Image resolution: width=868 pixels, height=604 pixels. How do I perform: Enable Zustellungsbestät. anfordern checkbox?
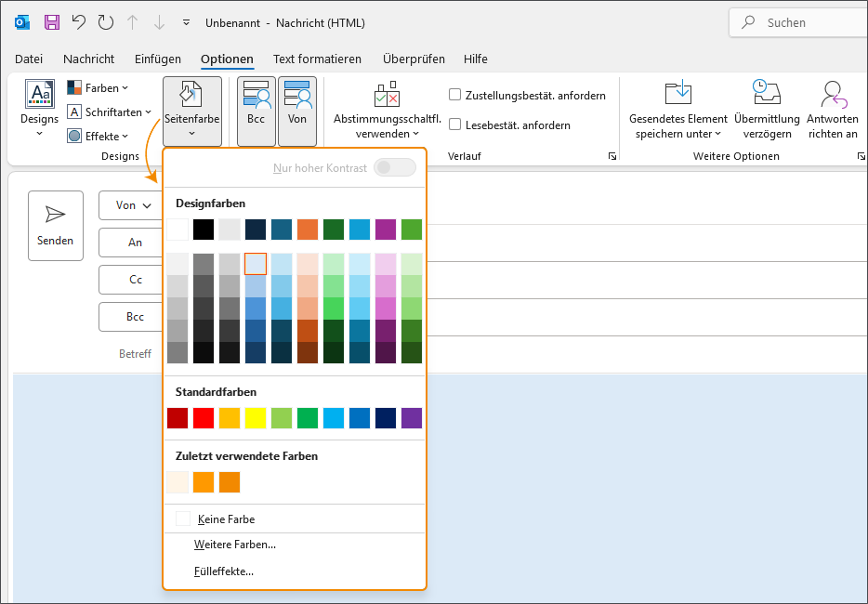point(455,95)
